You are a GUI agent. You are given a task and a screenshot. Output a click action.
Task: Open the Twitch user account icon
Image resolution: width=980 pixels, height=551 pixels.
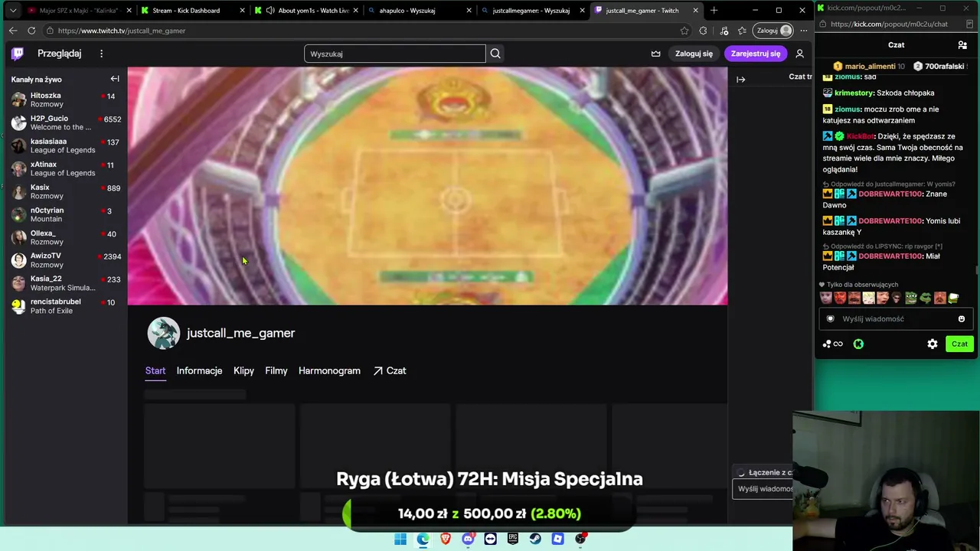point(799,54)
